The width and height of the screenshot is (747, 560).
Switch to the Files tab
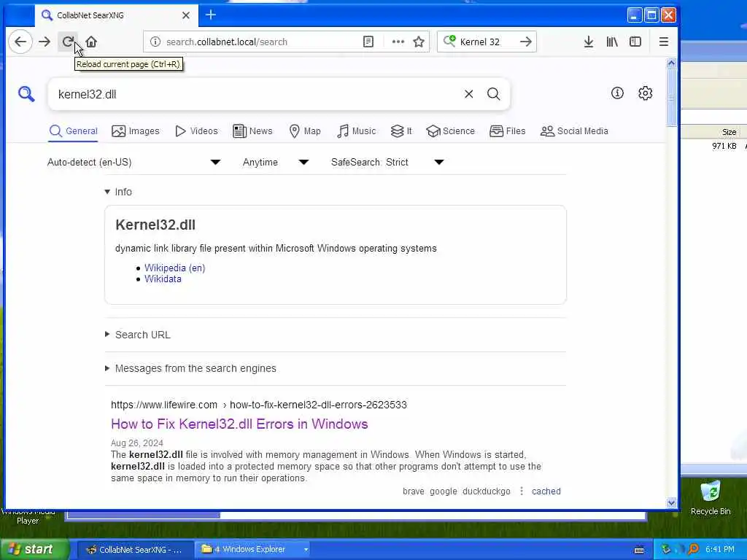click(x=508, y=131)
